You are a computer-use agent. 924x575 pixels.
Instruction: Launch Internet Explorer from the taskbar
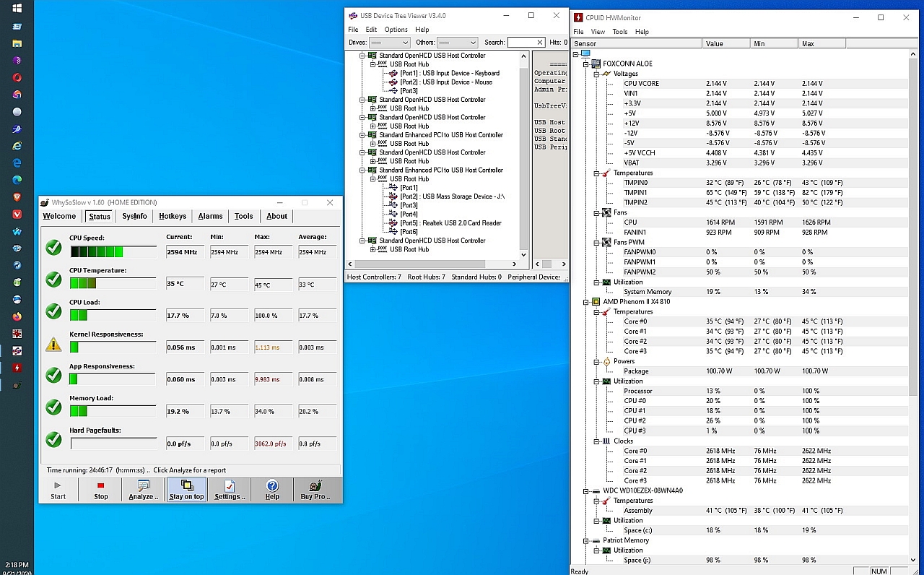point(17,146)
